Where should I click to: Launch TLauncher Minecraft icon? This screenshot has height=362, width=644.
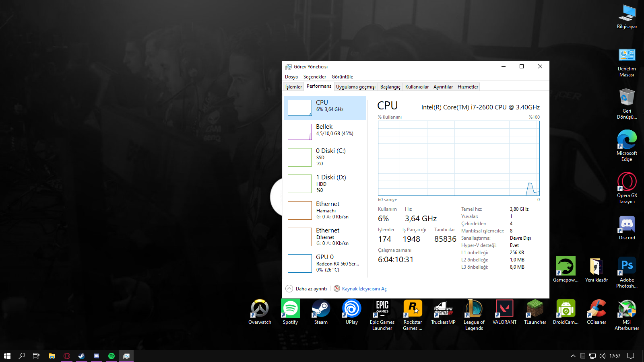click(535, 312)
